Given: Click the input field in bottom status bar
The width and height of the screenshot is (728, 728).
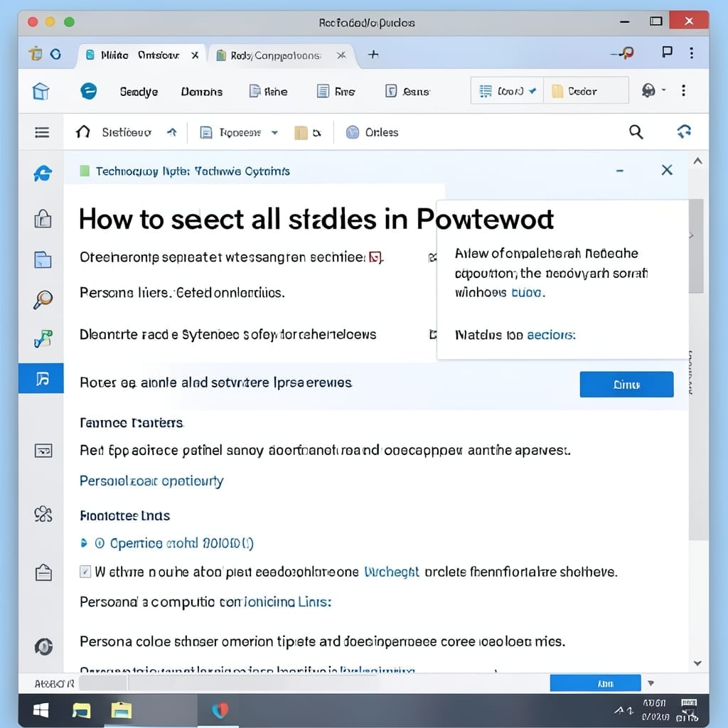Looking at the screenshot, I should [x=105, y=683].
